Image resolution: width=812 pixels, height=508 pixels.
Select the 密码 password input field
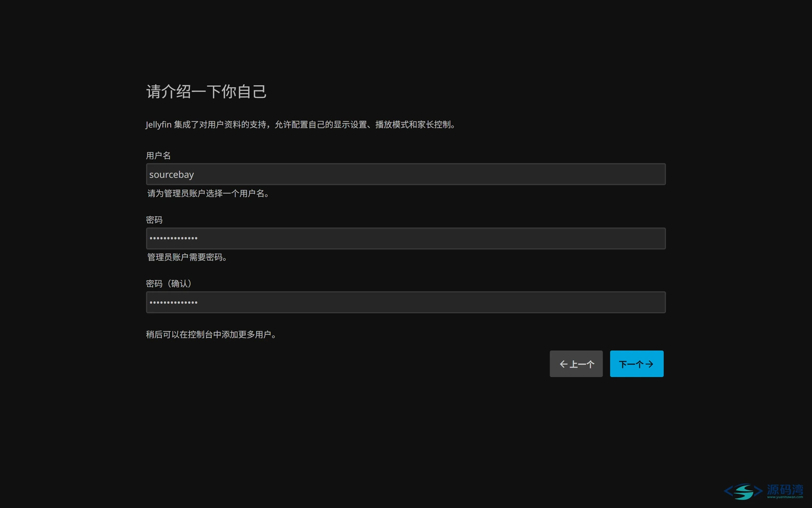[x=405, y=238]
